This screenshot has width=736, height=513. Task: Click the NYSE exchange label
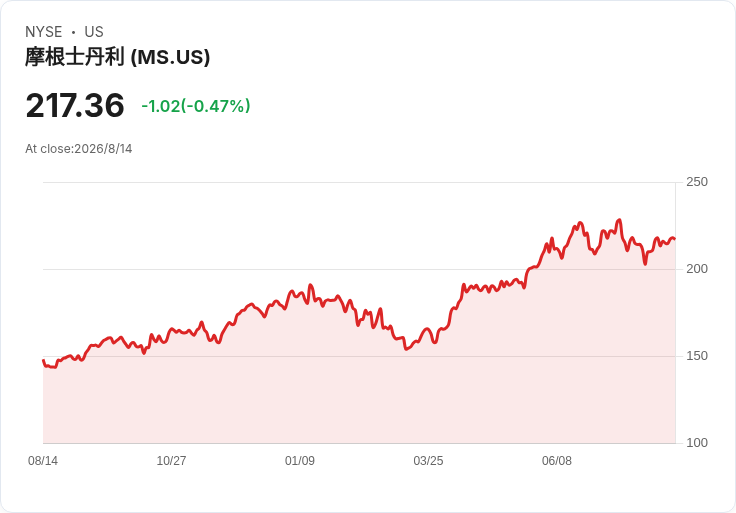point(44,32)
